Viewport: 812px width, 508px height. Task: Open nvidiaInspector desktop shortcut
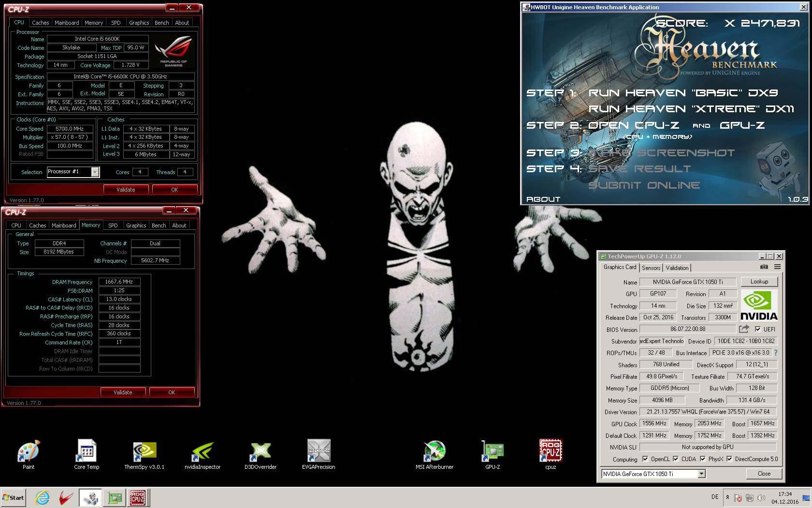[203, 454]
